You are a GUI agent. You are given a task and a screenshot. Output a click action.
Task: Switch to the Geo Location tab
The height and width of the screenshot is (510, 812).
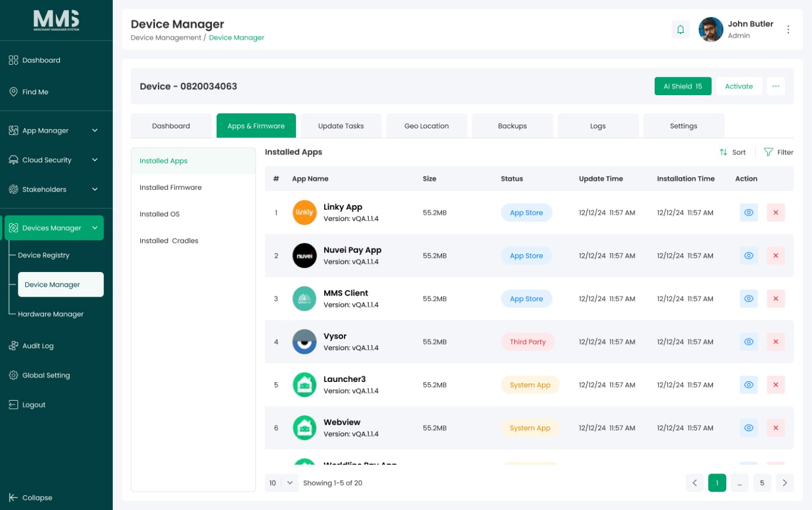click(x=426, y=126)
